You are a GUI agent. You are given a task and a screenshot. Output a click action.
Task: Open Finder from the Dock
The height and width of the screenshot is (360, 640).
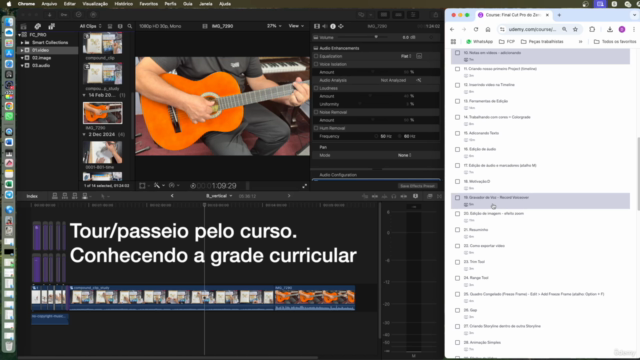(9, 22)
